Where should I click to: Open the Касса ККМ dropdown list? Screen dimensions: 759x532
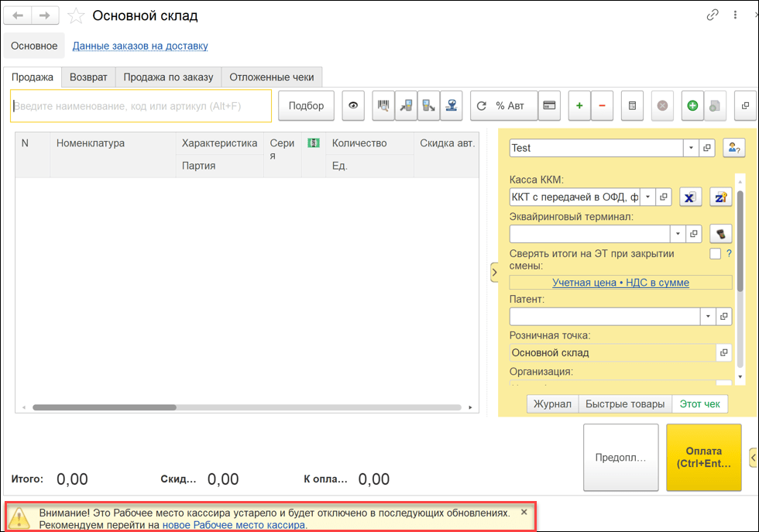[x=647, y=197]
